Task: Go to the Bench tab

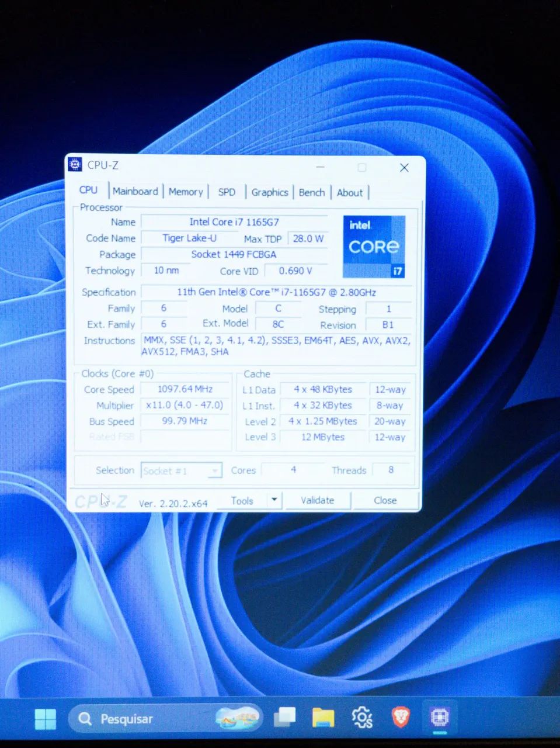Action: 312,192
